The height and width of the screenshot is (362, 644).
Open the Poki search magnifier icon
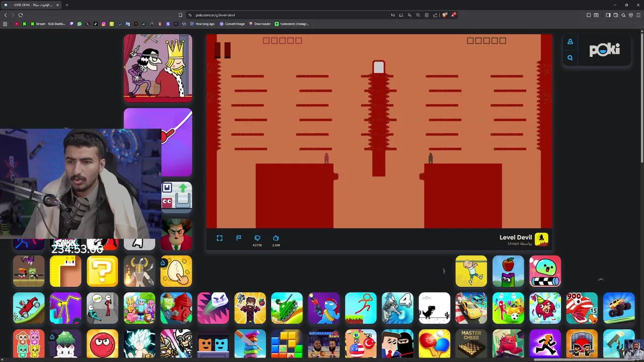click(x=570, y=58)
